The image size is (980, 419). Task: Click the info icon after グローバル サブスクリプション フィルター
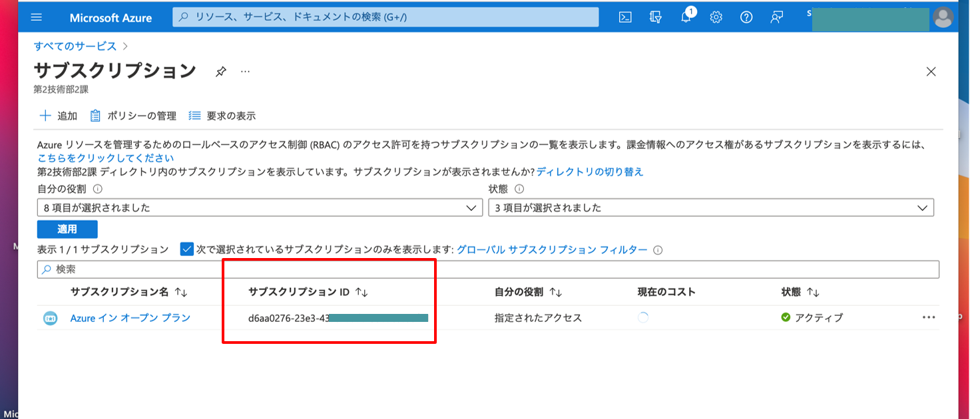[658, 250]
